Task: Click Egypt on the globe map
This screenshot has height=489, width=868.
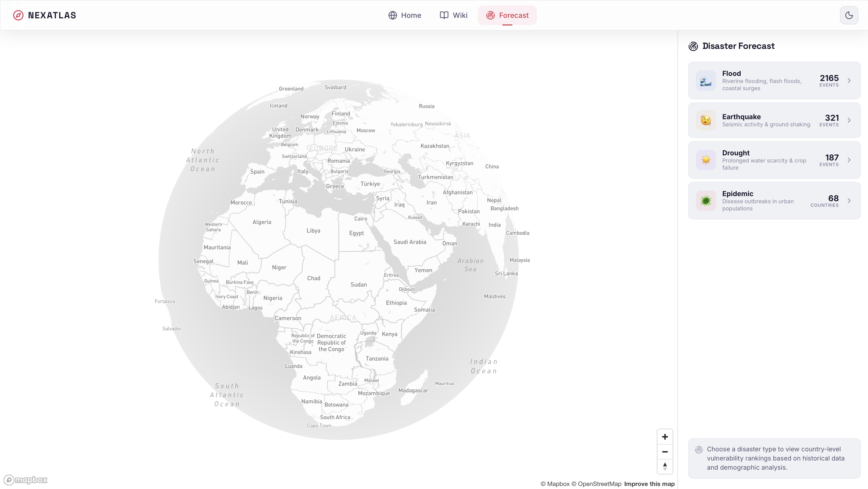Action: [356, 233]
